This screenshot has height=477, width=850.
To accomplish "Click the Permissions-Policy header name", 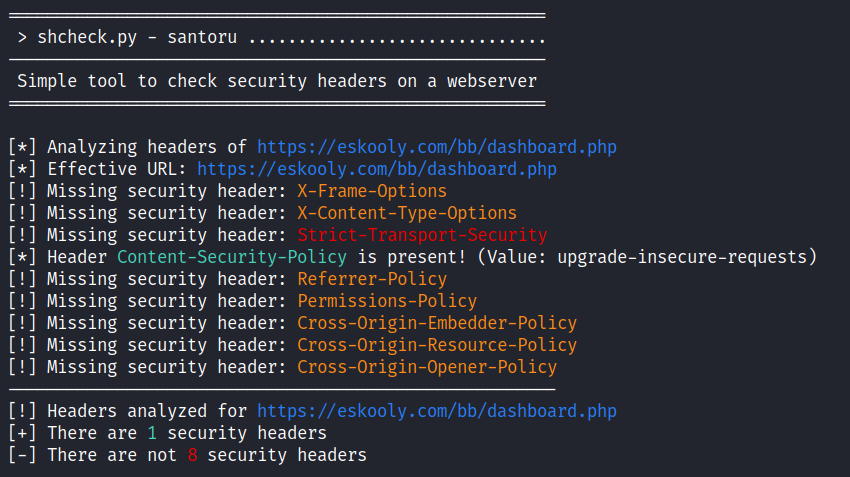I will 387,301.
